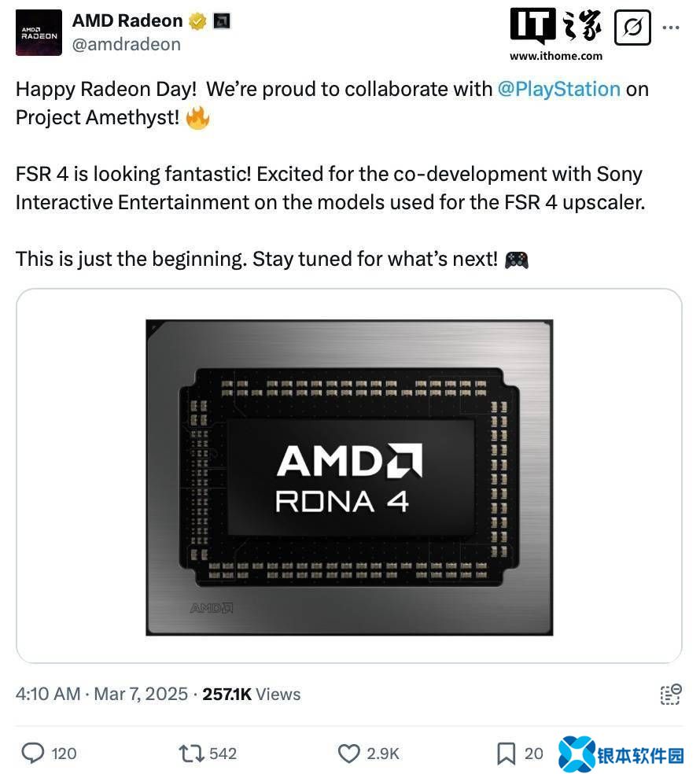The width and height of the screenshot is (700, 774).
Task: Expand the square icon beside the watermark
Action: [632, 26]
